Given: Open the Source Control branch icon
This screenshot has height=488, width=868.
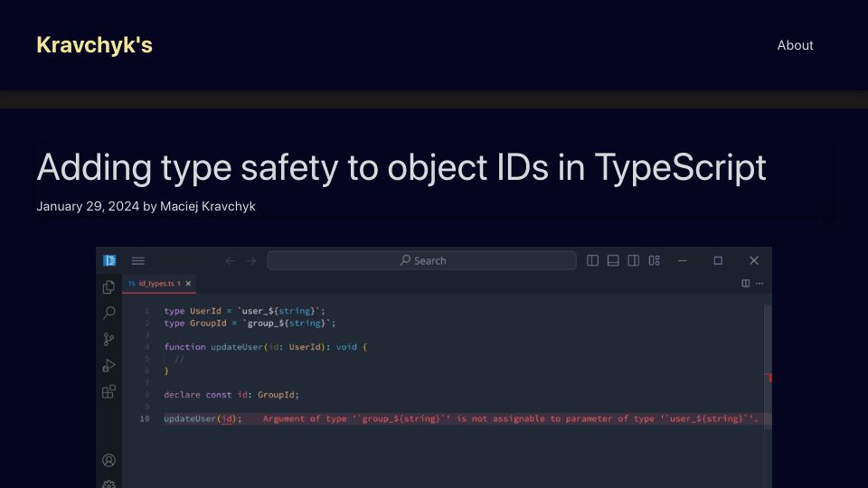Looking at the screenshot, I should [109, 339].
